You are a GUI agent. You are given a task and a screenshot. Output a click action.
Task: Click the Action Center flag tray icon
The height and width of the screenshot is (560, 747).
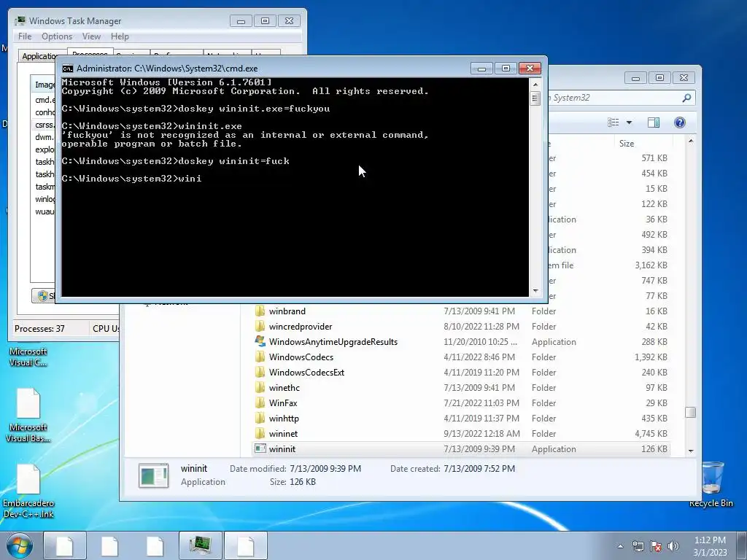[x=656, y=546]
